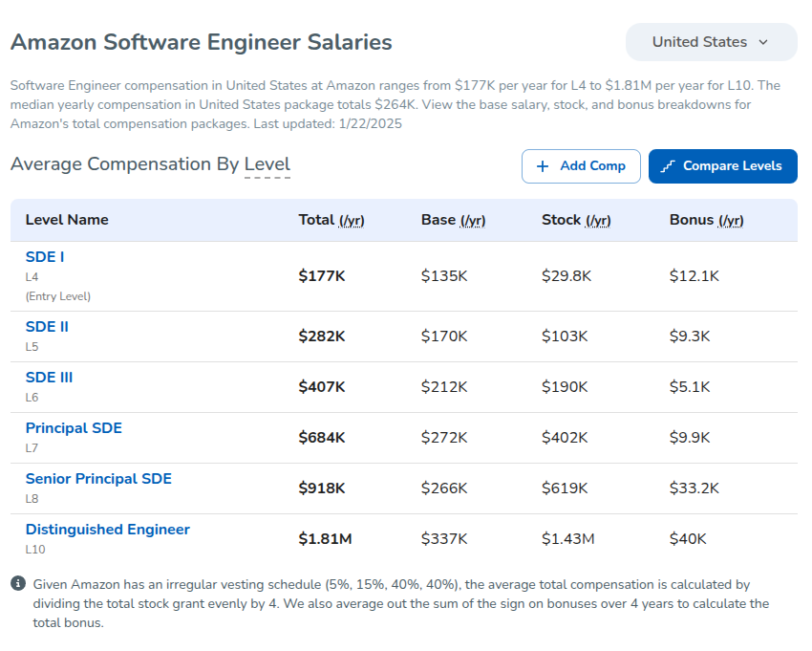Select the $177K total for SDE I
Viewport: 812px width, 651px height.
pyautogui.click(x=322, y=275)
